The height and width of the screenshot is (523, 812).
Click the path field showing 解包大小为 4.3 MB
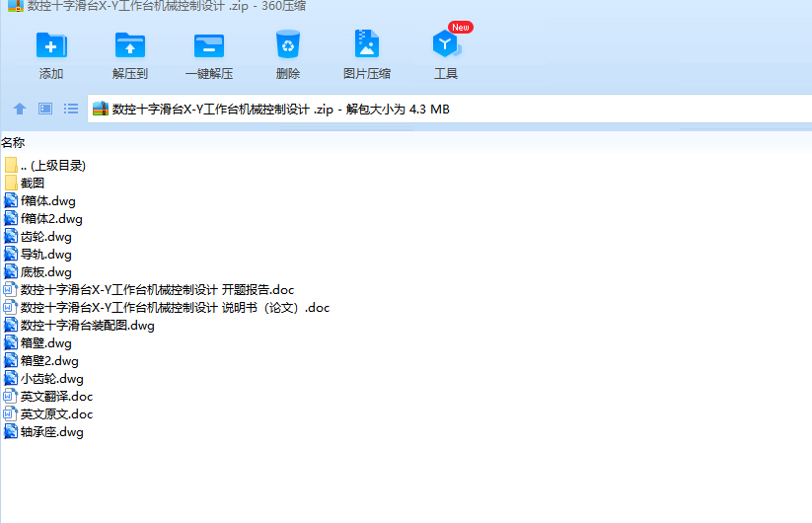point(450,109)
